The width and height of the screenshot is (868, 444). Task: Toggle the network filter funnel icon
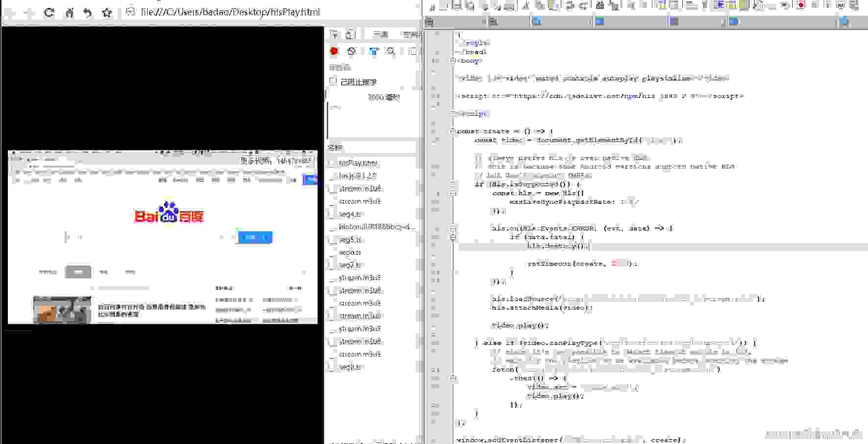[374, 51]
